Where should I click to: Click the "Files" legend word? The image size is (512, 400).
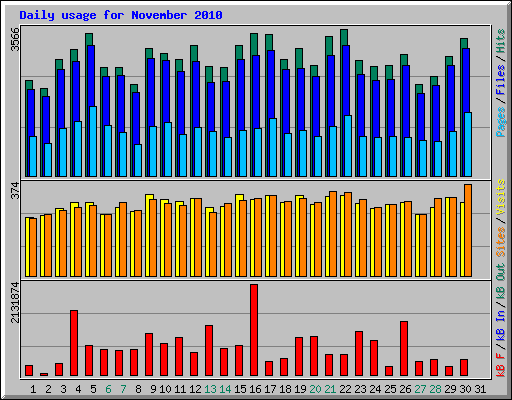click(501, 79)
